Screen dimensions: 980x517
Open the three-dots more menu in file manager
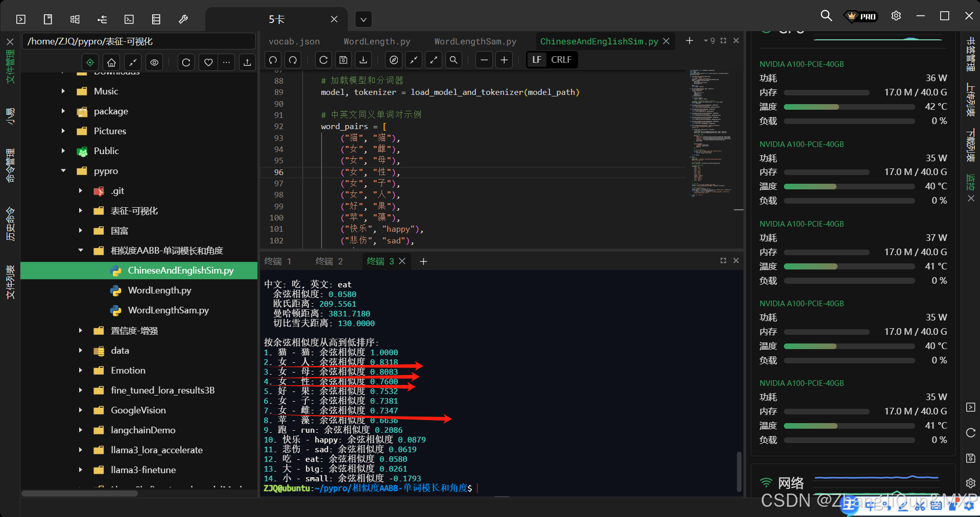(227, 62)
